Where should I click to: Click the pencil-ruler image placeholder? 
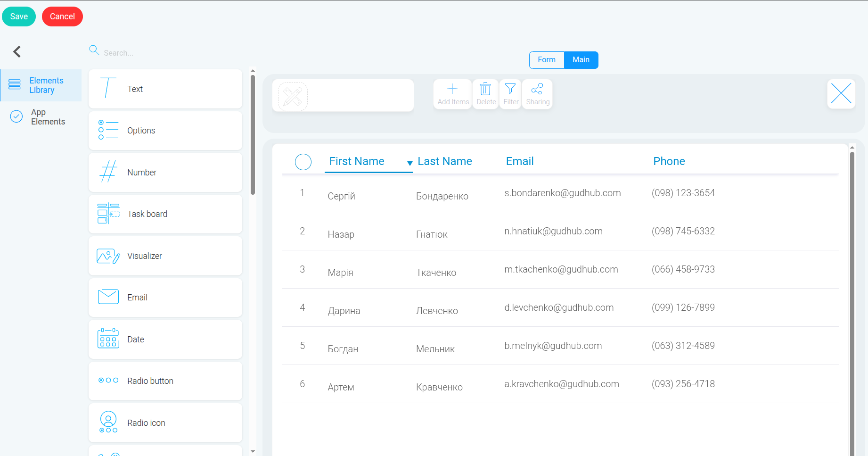[293, 97]
